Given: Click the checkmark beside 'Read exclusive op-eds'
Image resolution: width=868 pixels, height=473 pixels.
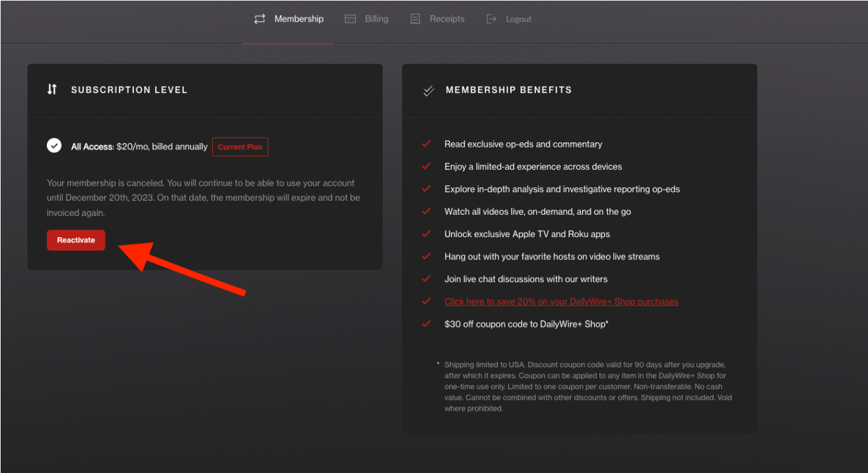Looking at the screenshot, I should [426, 144].
